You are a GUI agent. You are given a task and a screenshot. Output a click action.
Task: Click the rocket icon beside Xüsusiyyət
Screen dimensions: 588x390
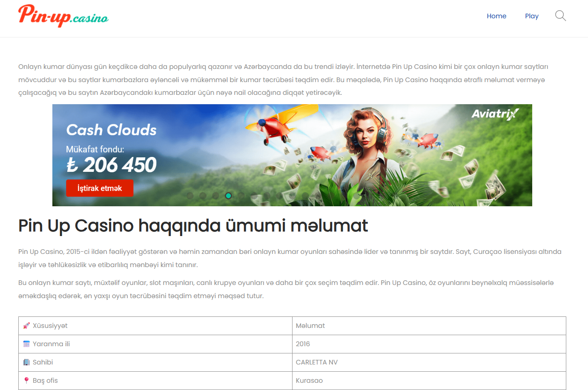click(26, 326)
